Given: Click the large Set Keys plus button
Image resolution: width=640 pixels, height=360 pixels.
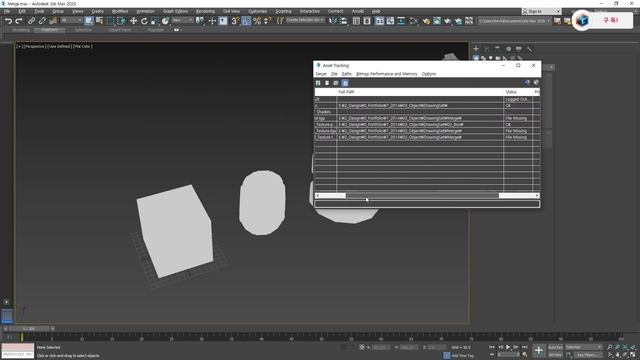Looking at the screenshot, I should point(539,351).
